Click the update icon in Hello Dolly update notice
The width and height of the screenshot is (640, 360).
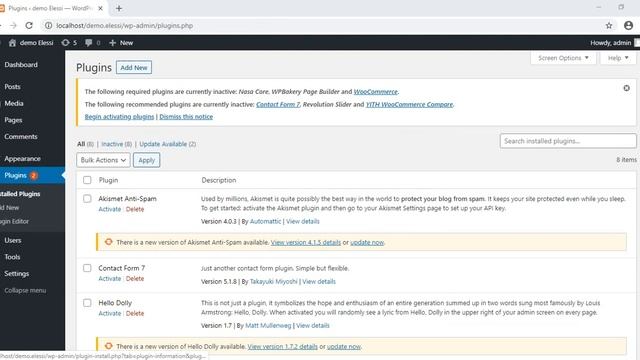coord(109,346)
